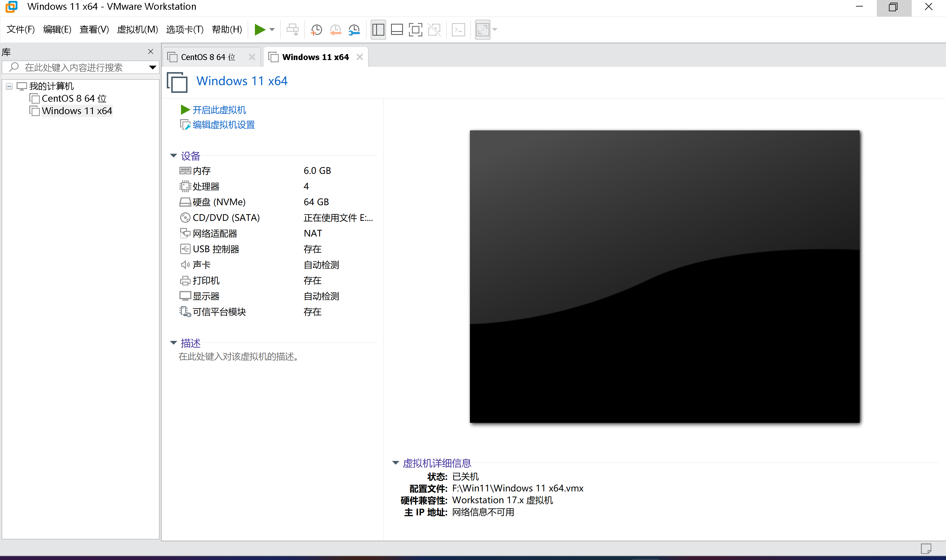Click the Workstation 17.x 虚拟机 compatibility text

[x=503, y=500]
